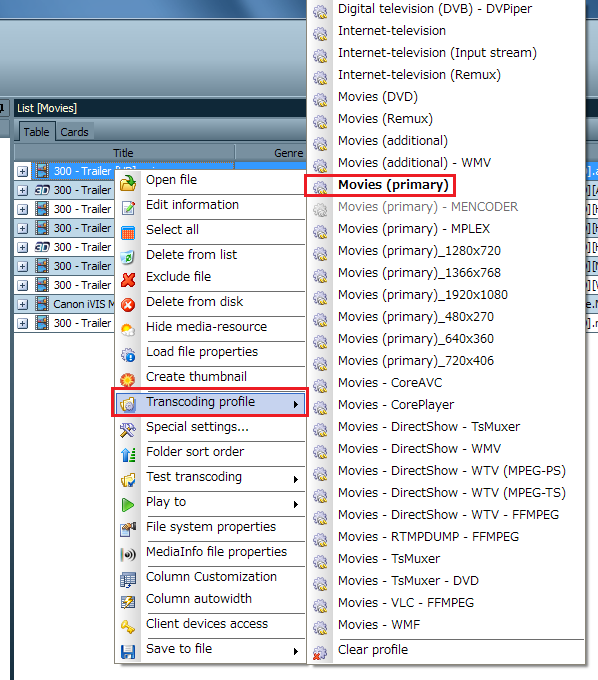Click the green Play to triangle icon
The image size is (598, 680).
128,505
